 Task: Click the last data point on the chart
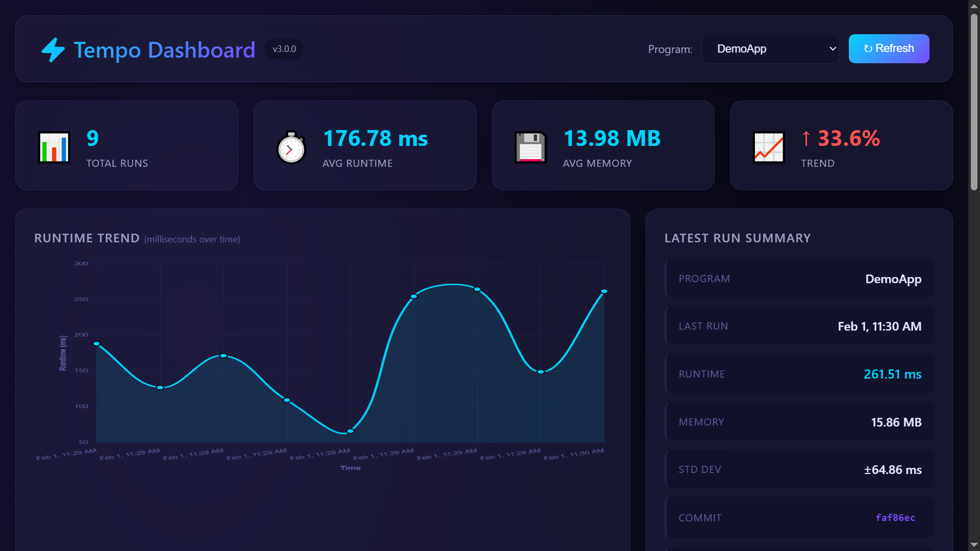[604, 291]
